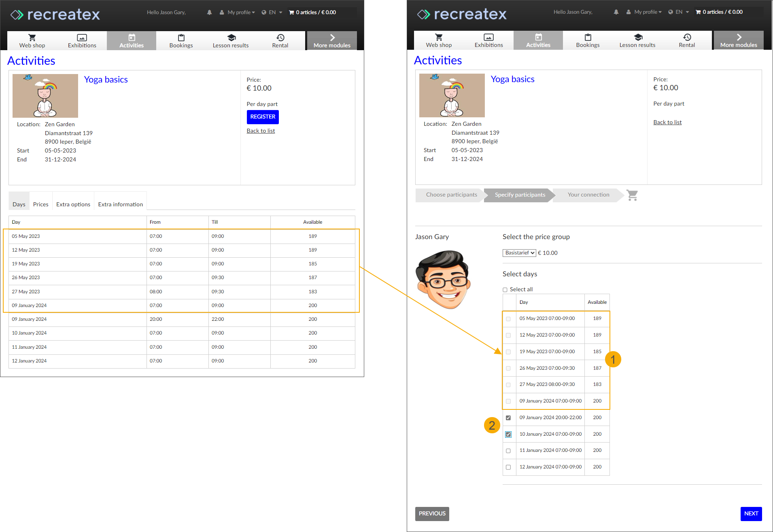Follow Back to list link in right window
Image resolution: width=773 pixels, height=532 pixels.
coord(667,123)
